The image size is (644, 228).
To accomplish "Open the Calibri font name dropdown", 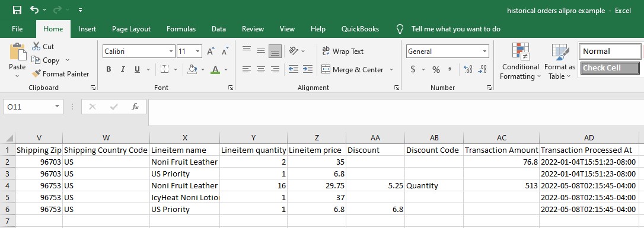I will point(171,52).
